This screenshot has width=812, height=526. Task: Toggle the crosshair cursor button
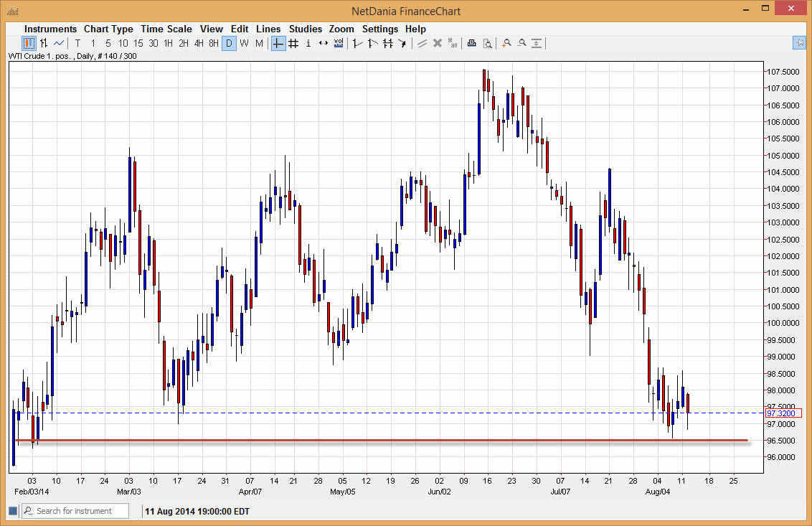click(x=278, y=43)
